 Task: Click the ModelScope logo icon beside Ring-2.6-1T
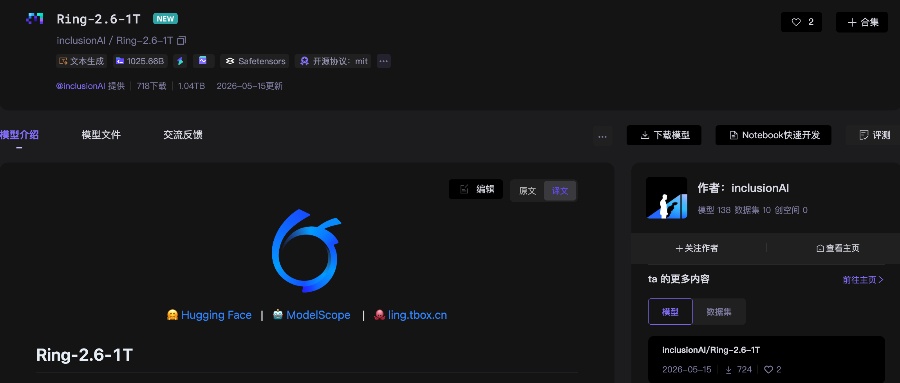(x=35, y=19)
